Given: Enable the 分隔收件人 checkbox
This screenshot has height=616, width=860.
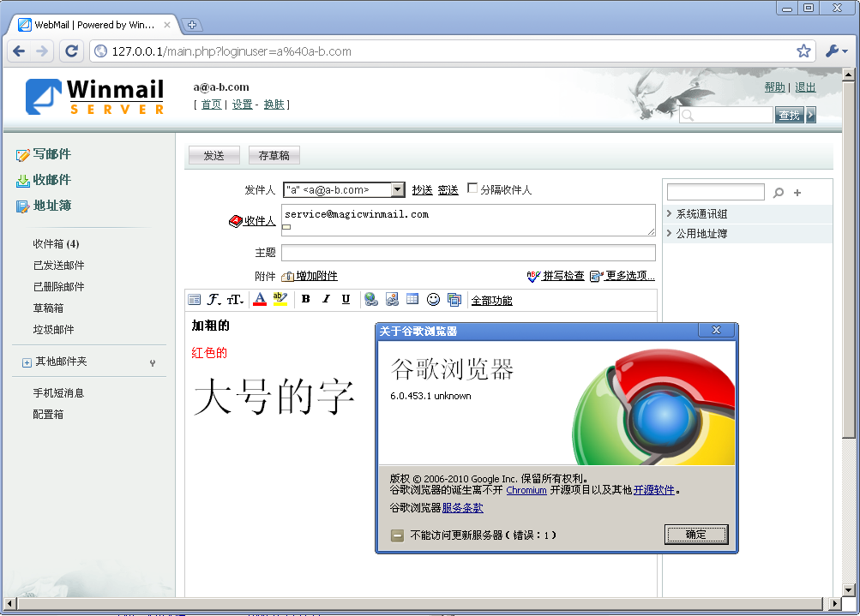Looking at the screenshot, I should point(472,188).
